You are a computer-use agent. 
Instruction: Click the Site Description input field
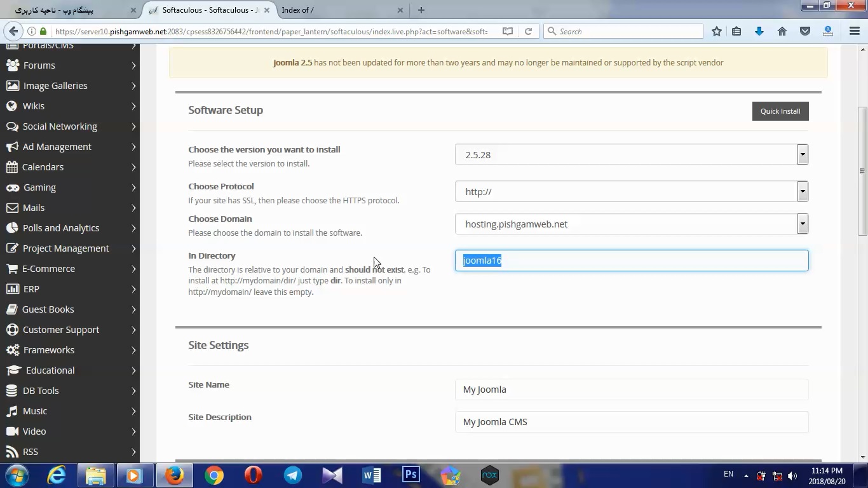[632, 422]
